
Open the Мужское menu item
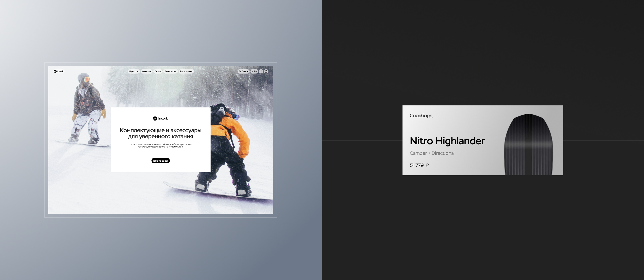pyautogui.click(x=133, y=71)
